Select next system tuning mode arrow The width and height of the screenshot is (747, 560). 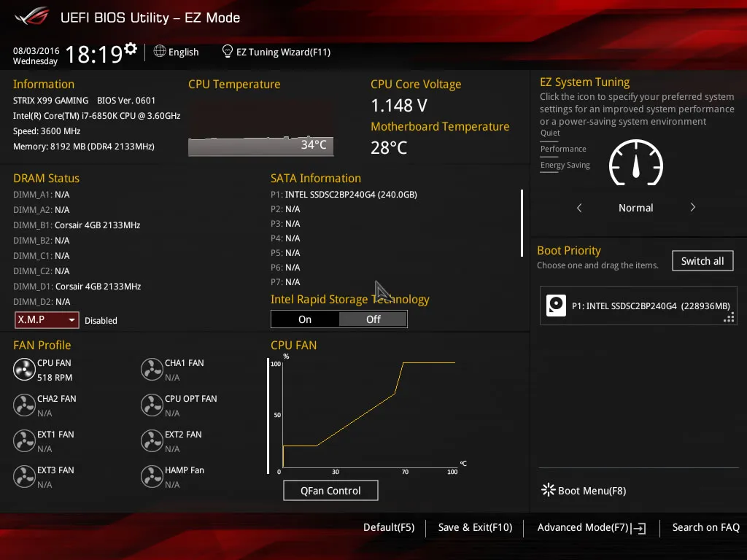point(693,208)
